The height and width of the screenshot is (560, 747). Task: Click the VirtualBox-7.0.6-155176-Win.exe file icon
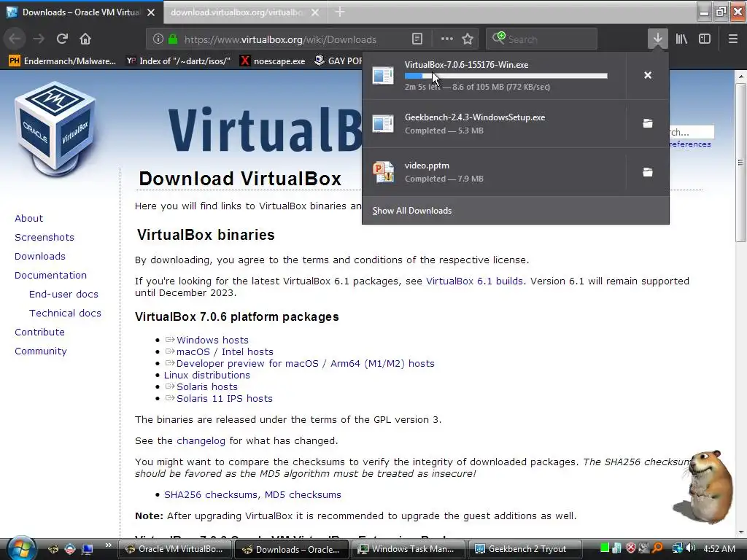coord(383,75)
